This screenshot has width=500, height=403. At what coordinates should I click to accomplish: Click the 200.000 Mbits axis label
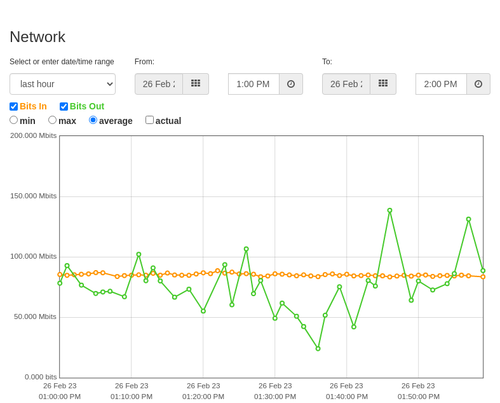pyautogui.click(x=33, y=136)
